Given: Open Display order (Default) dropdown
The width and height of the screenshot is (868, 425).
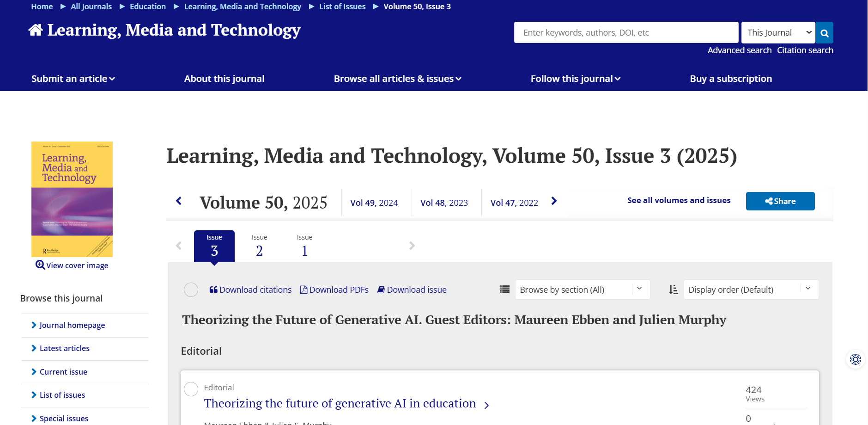Looking at the screenshot, I should (x=751, y=289).
